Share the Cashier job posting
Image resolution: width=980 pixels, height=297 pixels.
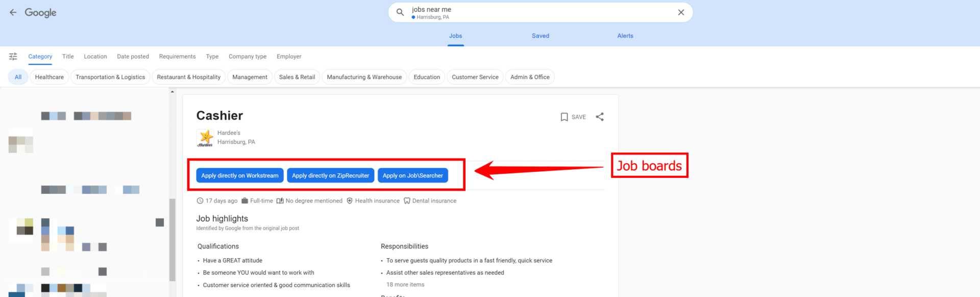pyautogui.click(x=600, y=117)
